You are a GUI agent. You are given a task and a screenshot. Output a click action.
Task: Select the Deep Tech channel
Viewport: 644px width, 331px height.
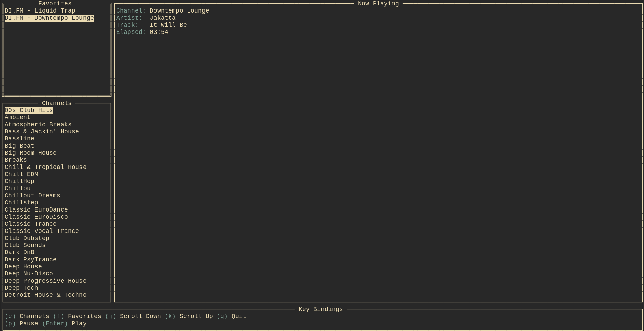(x=21, y=288)
